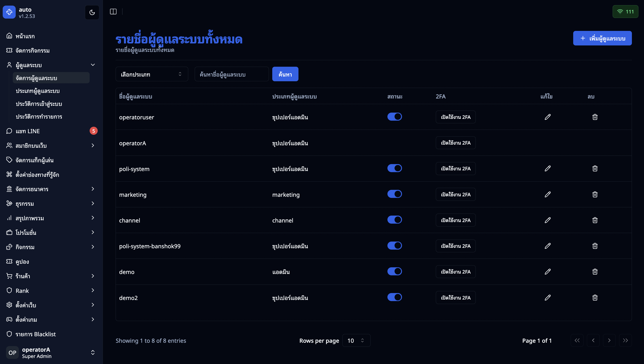Focus the admin name search field
Image resolution: width=644 pixels, height=364 pixels.
231,74
